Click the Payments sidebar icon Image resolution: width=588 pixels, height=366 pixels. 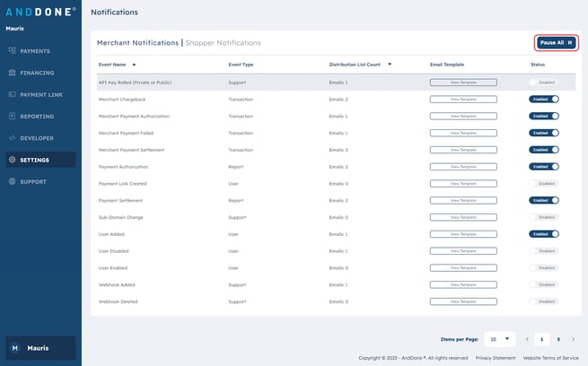(12, 51)
